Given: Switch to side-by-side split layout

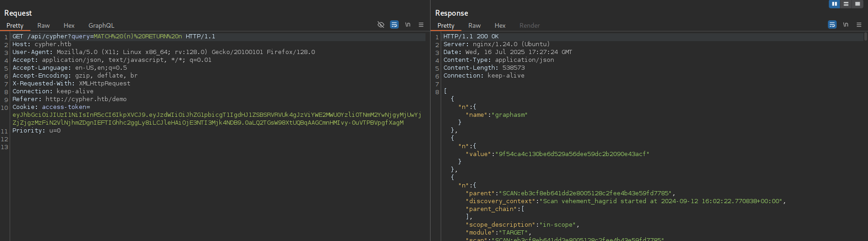Looking at the screenshot, I should (834, 4).
